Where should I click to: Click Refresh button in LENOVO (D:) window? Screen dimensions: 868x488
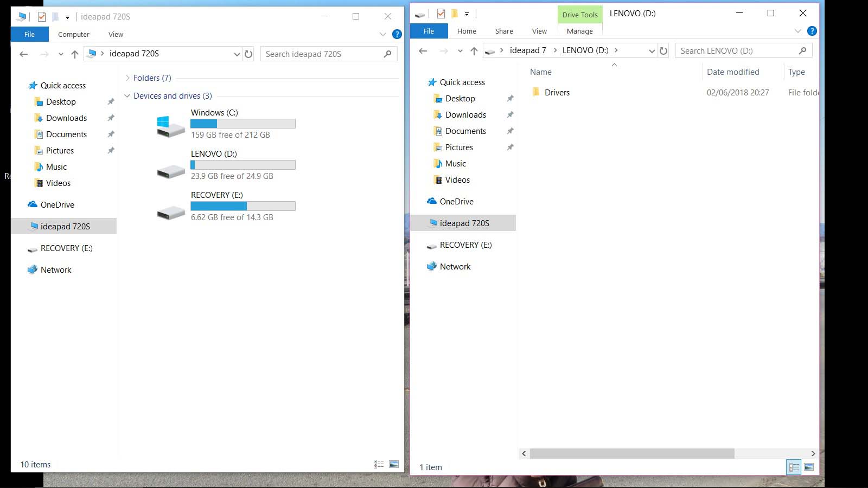(663, 50)
